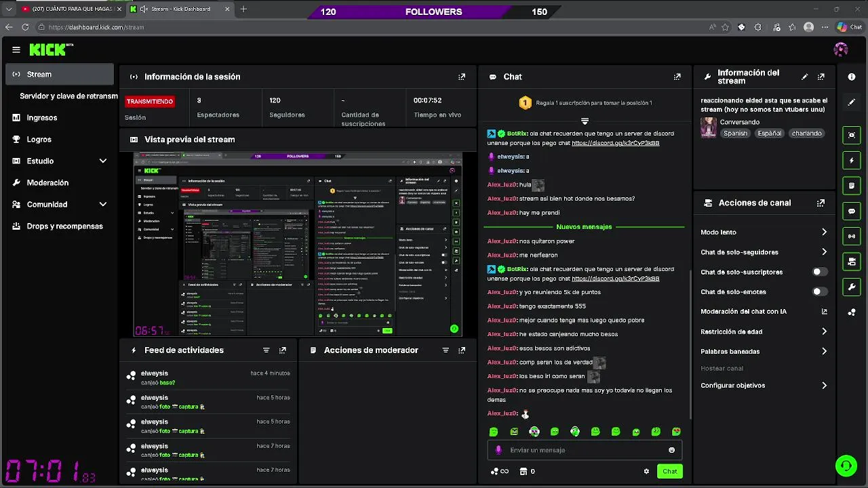
Task: Reload the page using the browser refresh button
Action: [x=25, y=27]
